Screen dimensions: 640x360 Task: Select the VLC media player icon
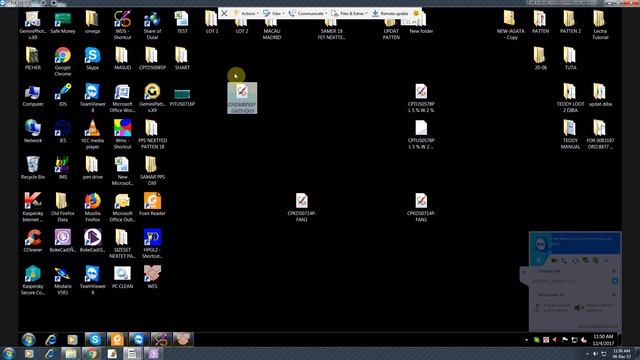pos(93,134)
